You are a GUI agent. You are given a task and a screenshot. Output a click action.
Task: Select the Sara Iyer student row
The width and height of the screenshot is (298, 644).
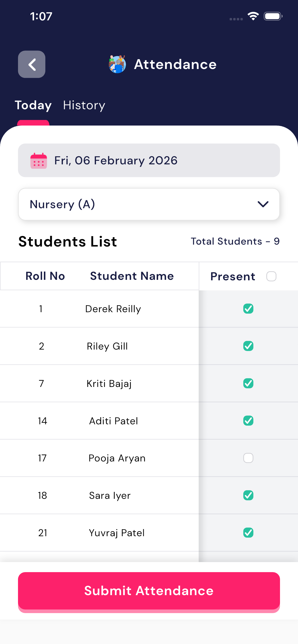click(110, 495)
